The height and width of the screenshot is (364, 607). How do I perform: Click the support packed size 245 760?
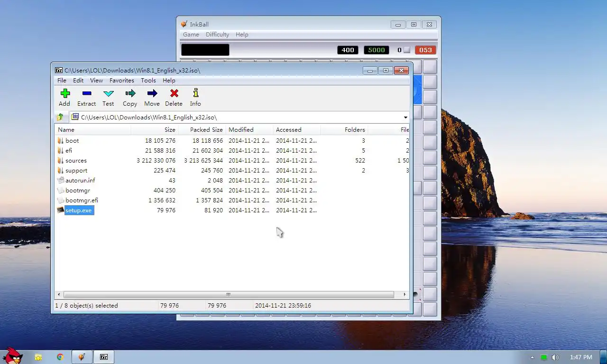point(212,171)
